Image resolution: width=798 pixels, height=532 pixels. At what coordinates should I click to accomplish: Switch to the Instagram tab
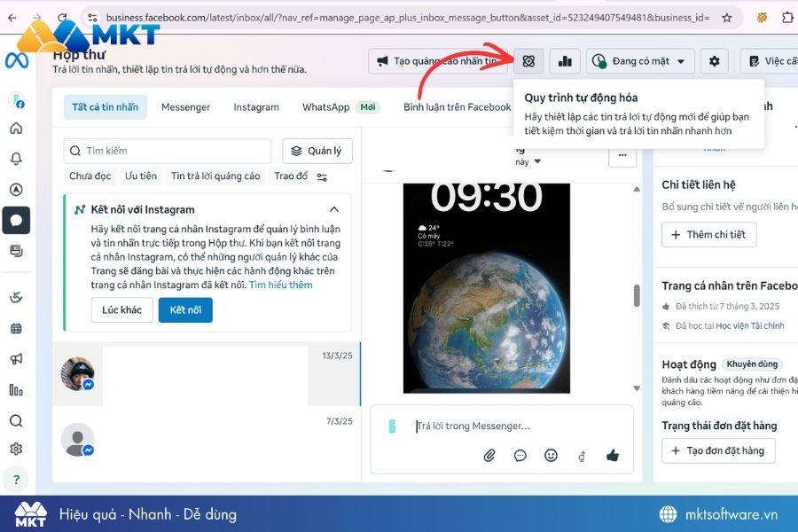click(x=255, y=106)
